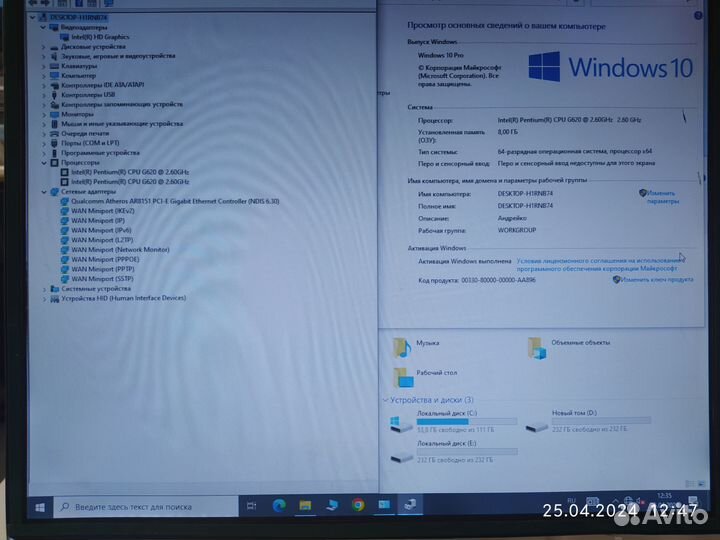The image size is (720, 540).
Task: Launch Microsoft Edge from the taskbar
Action: tap(279, 506)
